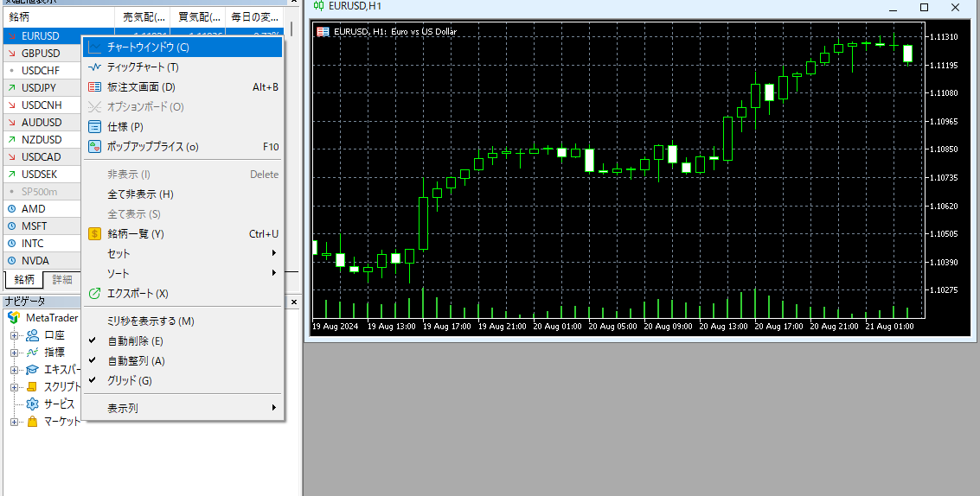Expand the 口座 accounts tree node
980x496 pixels.
point(14,335)
